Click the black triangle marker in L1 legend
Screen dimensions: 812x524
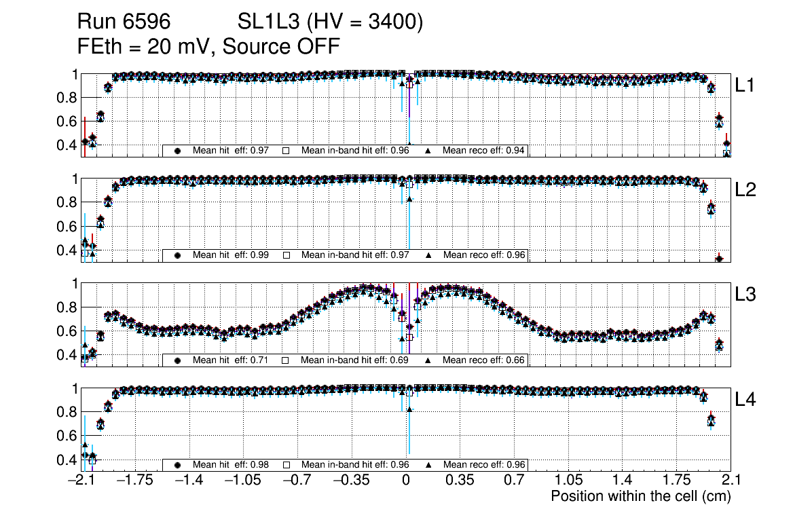tap(428, 151)
